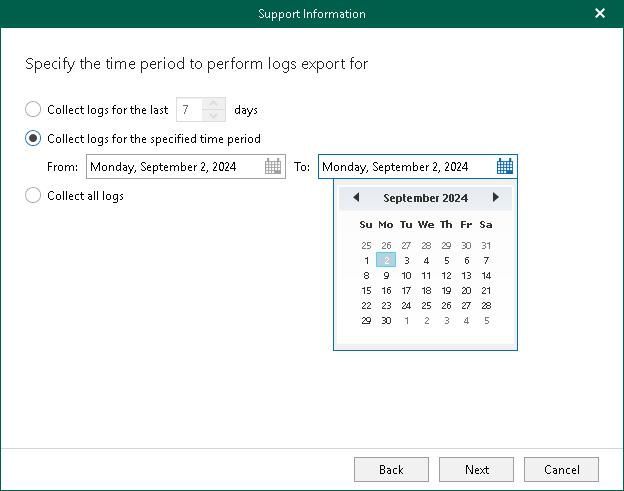Image resolution: width=624 pixels, height=491 pixels.
Task: Increase the days value with up arrow
Action: tap(214, 103)
